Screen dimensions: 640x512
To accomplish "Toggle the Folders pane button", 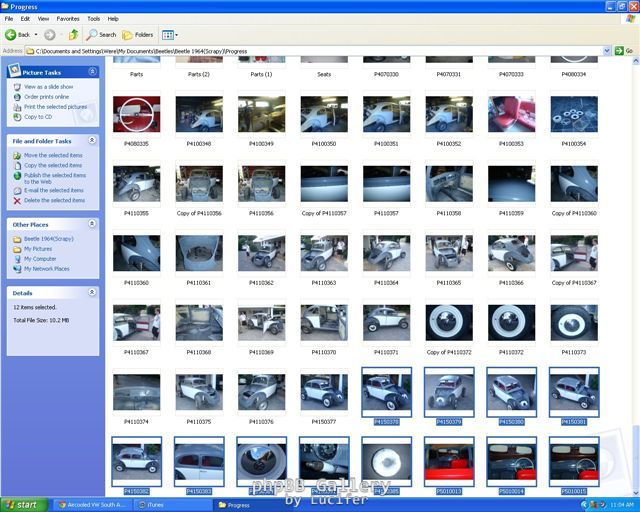I will [138, 34].
